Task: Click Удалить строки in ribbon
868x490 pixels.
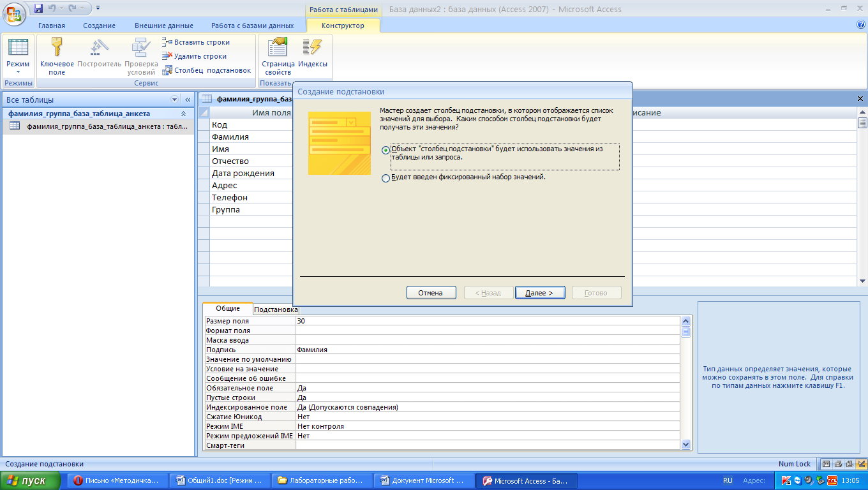Action: (x=195, y=56)
